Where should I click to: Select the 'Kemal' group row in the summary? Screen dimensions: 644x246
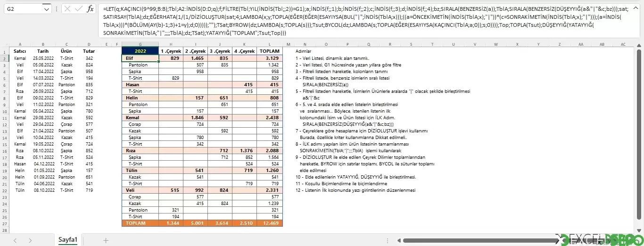(x=202, y=117)
